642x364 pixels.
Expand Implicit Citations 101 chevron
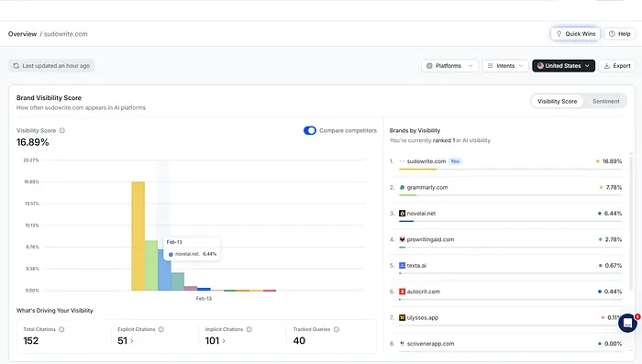(224, 341)
